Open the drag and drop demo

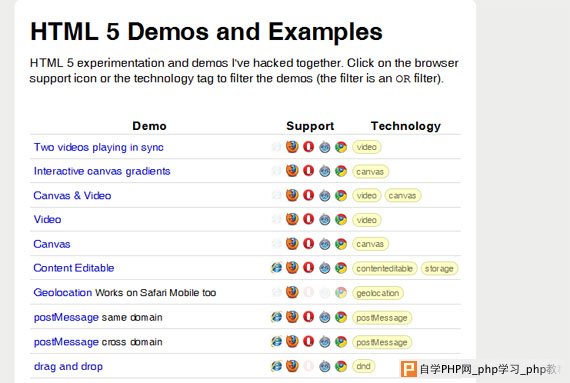tap(68, 366)
